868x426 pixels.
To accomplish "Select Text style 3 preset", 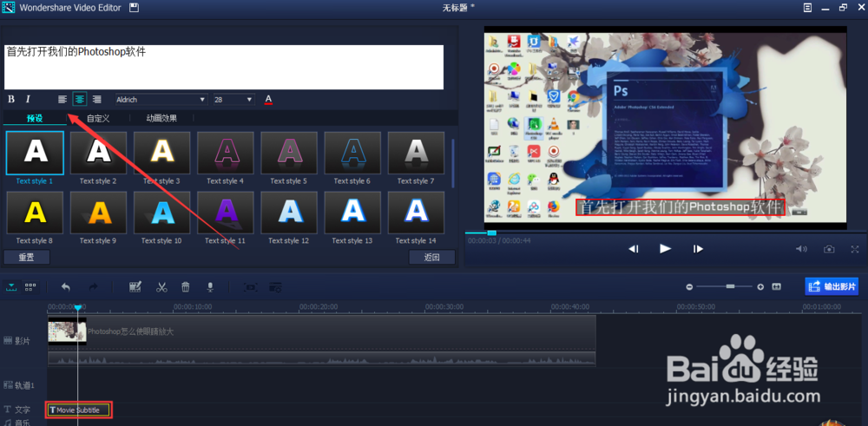I will (161, 153).
